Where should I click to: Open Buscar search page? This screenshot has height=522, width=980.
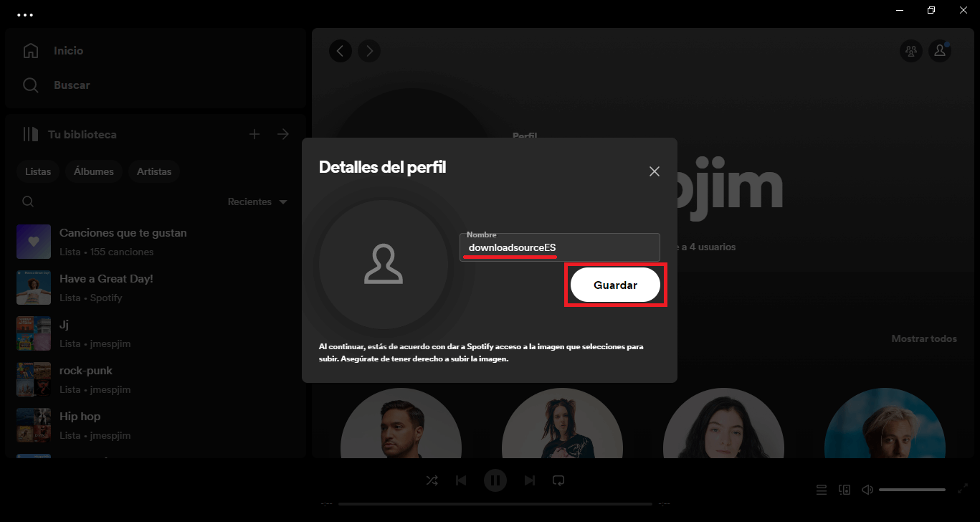[56, 85]
